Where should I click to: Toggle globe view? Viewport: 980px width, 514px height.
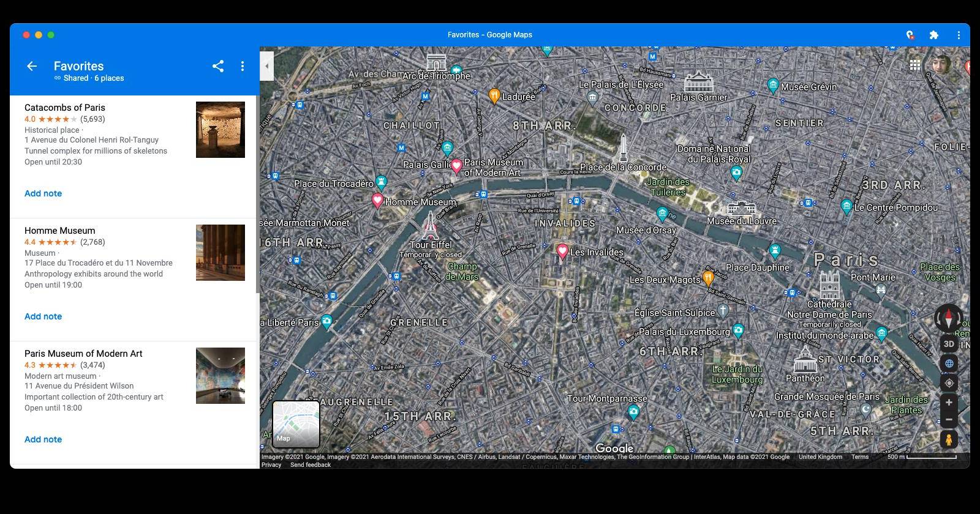point(949,363)
